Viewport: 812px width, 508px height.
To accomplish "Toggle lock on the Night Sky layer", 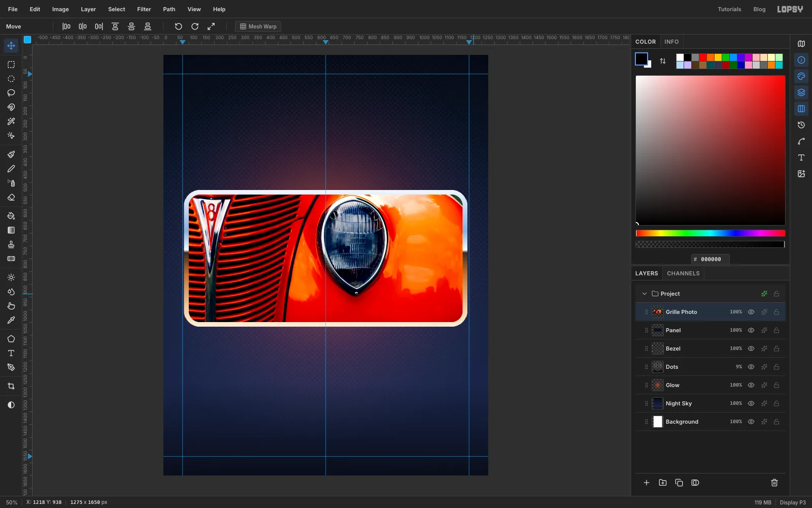I will point(776,403).
